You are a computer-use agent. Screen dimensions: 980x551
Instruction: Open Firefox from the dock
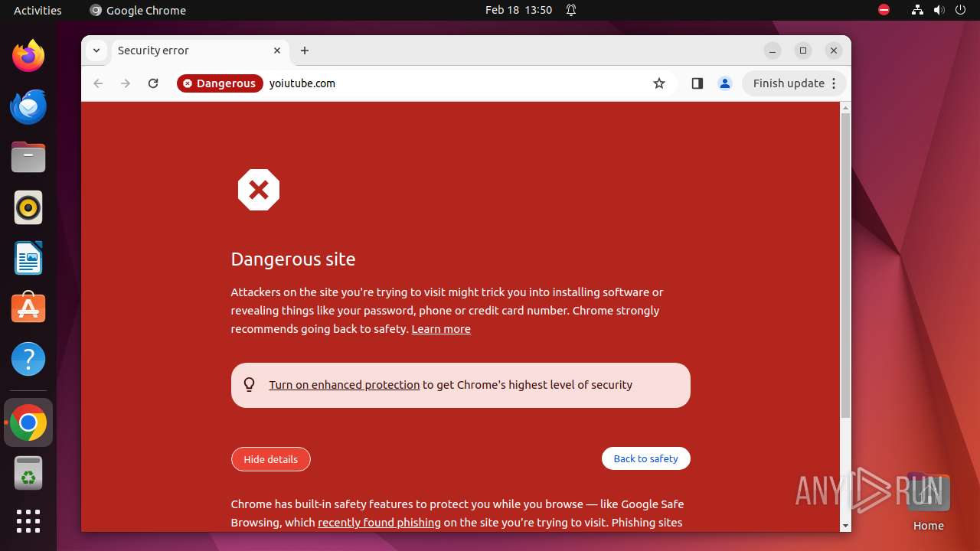coord(28,56)
